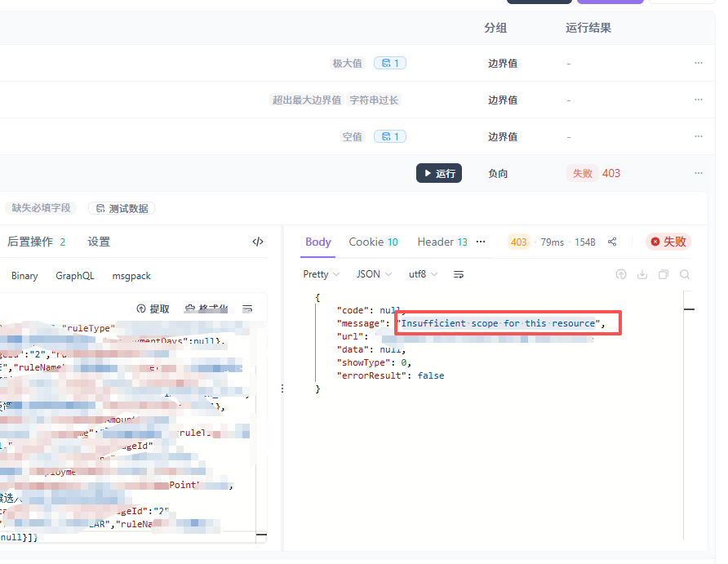The width and height of the screenshot is (728, 564).
Task: Open the JSON type dropdown
Action: click(374, 274)
